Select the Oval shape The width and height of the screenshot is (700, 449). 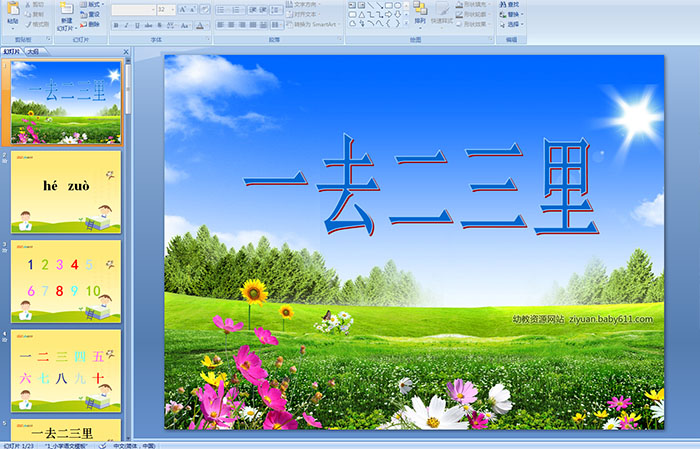397,5
